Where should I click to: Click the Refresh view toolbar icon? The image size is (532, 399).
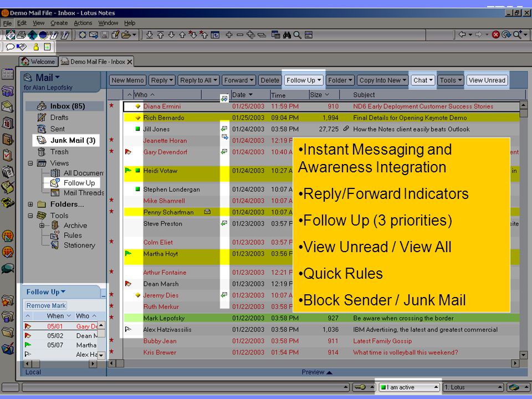pyautogui.click(x=506, y=34)
